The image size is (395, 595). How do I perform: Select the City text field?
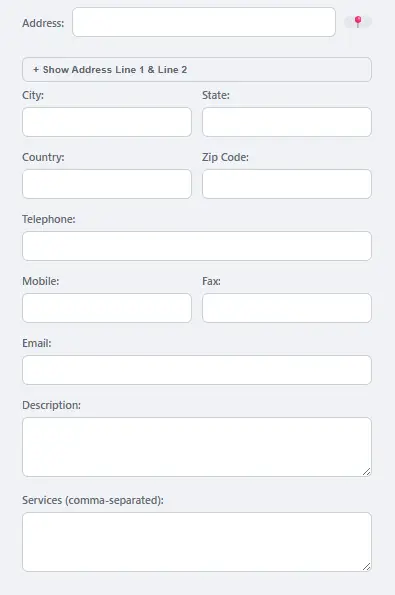pyautogui.click(x=107, y=122)
